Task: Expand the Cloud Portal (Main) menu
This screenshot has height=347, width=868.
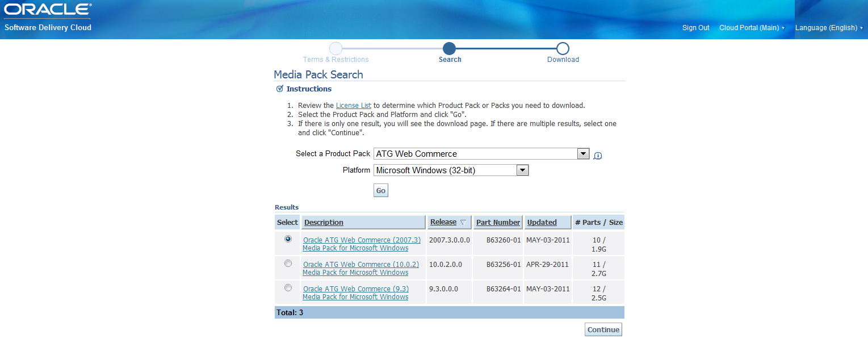Action: click(x=752, y=28)
